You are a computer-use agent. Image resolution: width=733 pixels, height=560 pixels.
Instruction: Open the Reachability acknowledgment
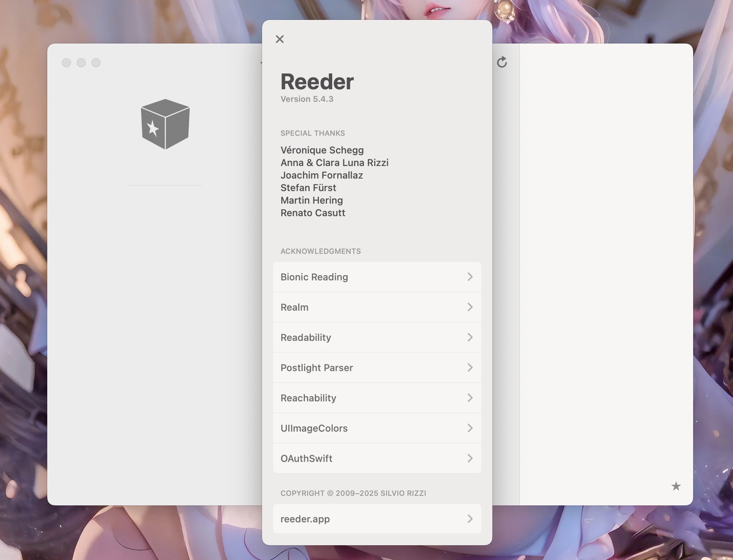[x=377, y=398]
